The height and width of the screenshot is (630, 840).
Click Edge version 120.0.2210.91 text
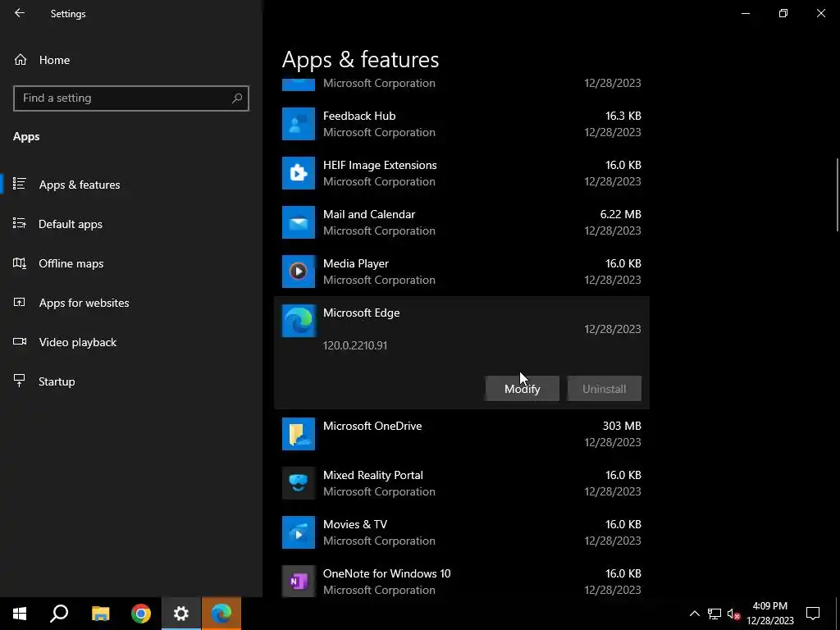click(x=354, y=345)
